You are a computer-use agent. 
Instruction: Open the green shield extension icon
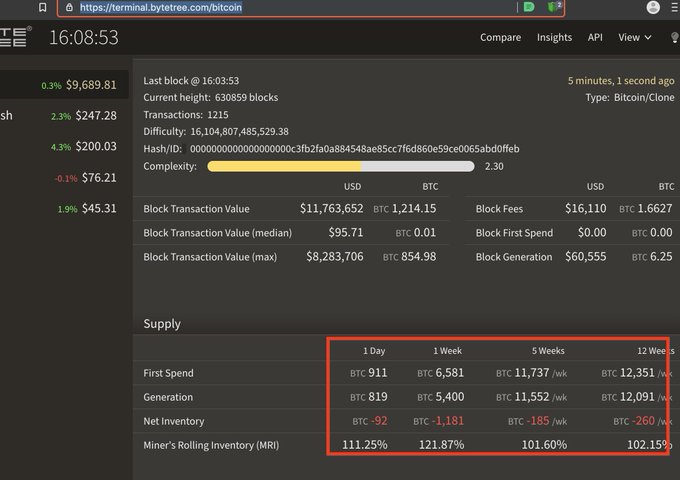[553, 7]
